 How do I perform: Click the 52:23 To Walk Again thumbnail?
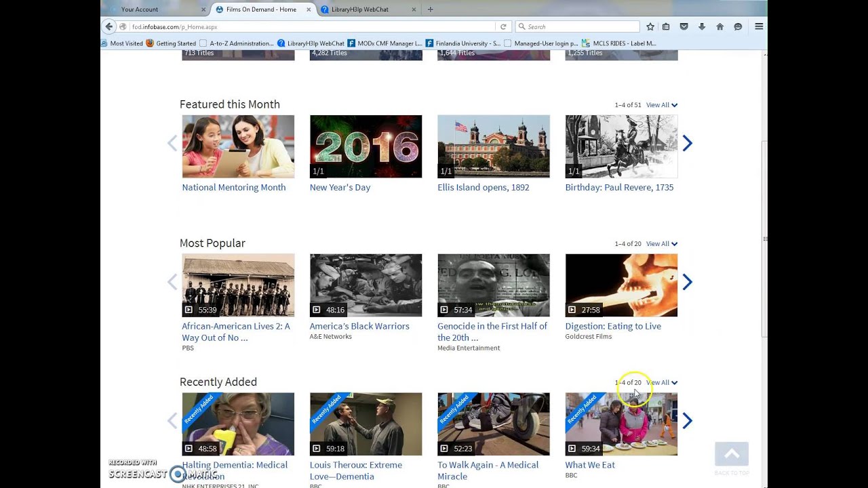494,424
